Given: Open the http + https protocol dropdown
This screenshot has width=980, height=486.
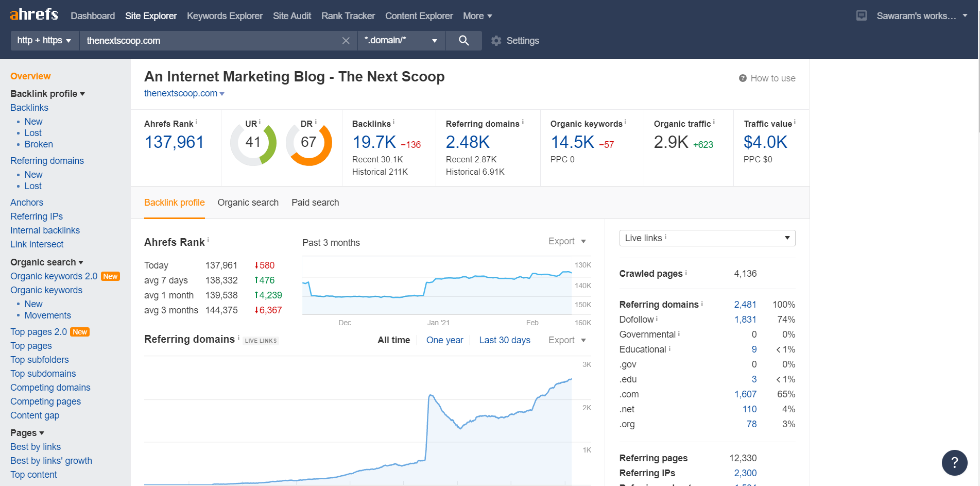Looking at the screenshot, I should pos(45,41).
